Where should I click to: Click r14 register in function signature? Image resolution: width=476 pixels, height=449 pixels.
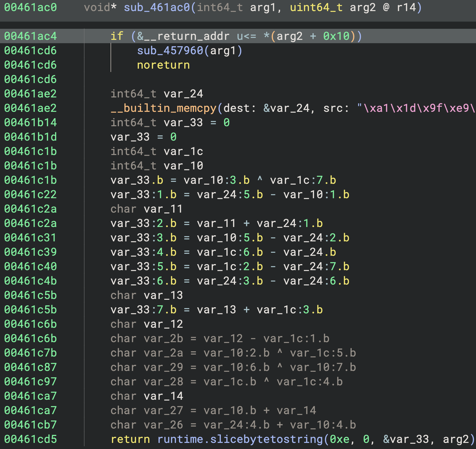tap(406, 7)
